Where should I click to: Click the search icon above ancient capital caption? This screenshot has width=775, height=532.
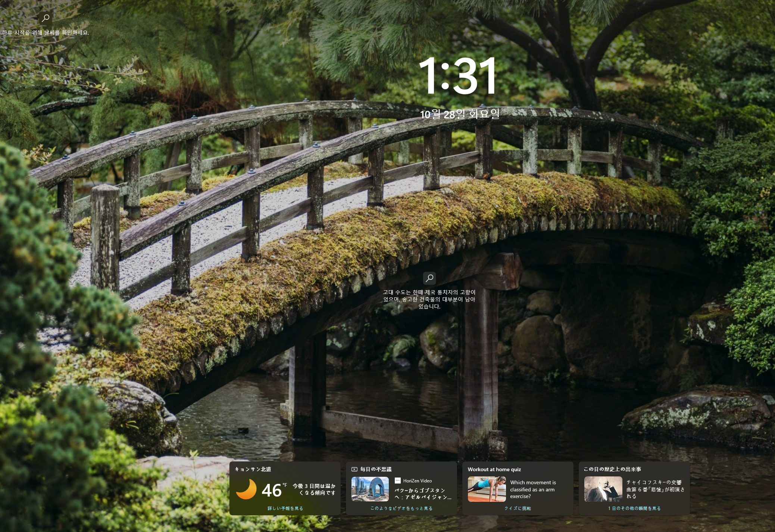(x=429, y=278)
